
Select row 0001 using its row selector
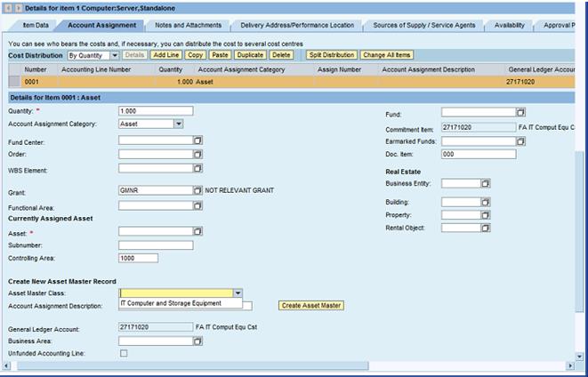(x=14, y=82)
